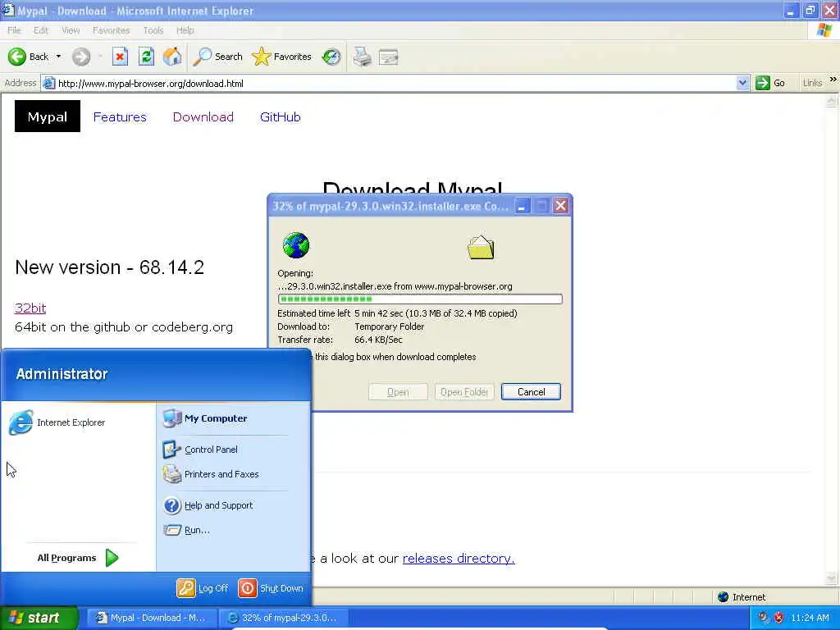
Task: Click the taskbar clock 11:24 AM
Action: (x=810, y=618)
